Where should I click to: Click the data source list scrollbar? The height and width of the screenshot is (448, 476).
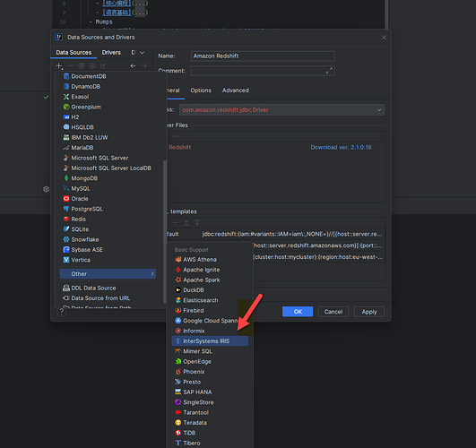coord(165,232)
